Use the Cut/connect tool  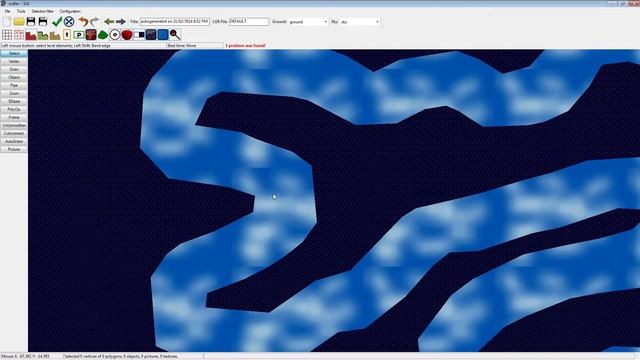[14, 133]
